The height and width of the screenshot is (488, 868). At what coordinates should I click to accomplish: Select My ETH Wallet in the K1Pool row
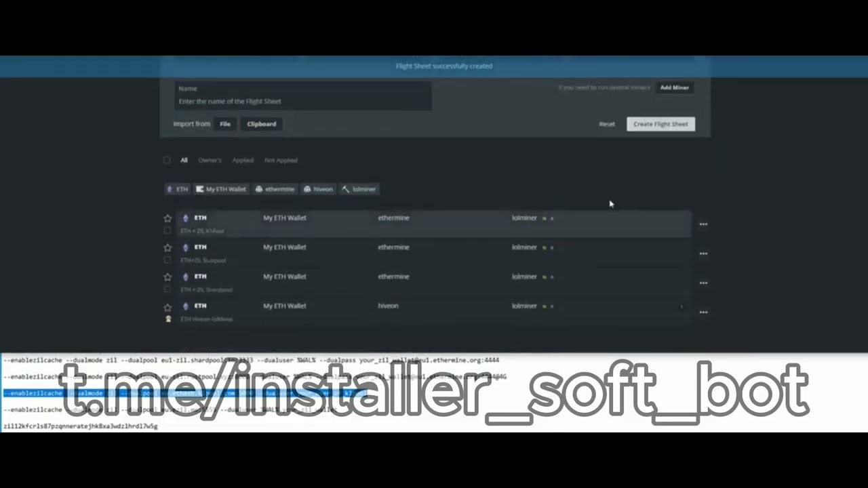pos(285,218)
